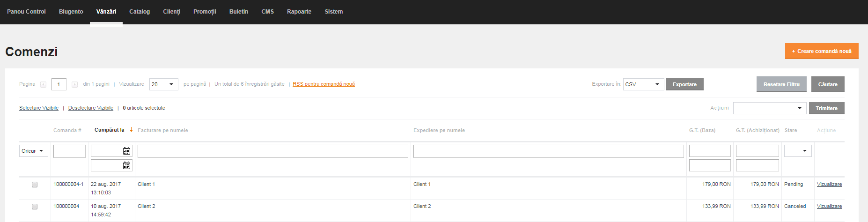This screenshot has width=868, height=222.
Task: Open per-page count dropdown showing 20
Action: point(164,84)
